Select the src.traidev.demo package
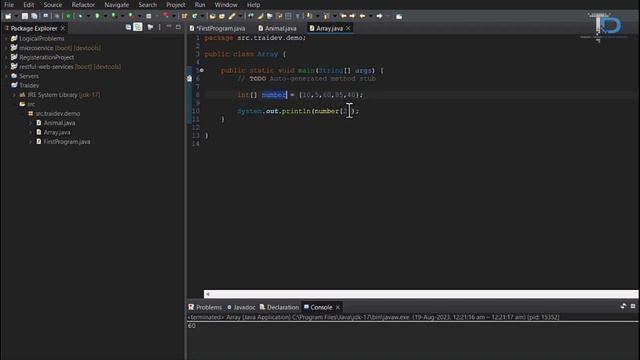The image size is (640, 360). pos(58,113)
